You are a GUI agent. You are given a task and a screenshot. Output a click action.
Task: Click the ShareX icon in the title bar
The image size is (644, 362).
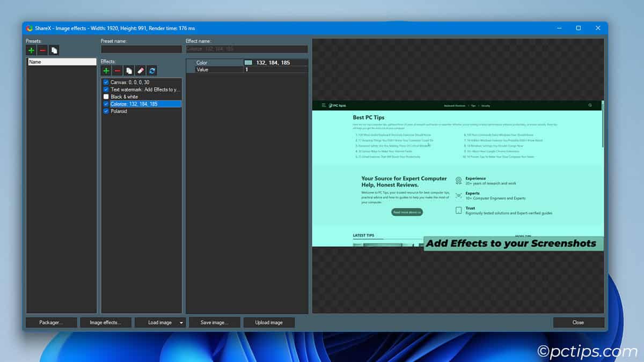[x=28, y=28]
